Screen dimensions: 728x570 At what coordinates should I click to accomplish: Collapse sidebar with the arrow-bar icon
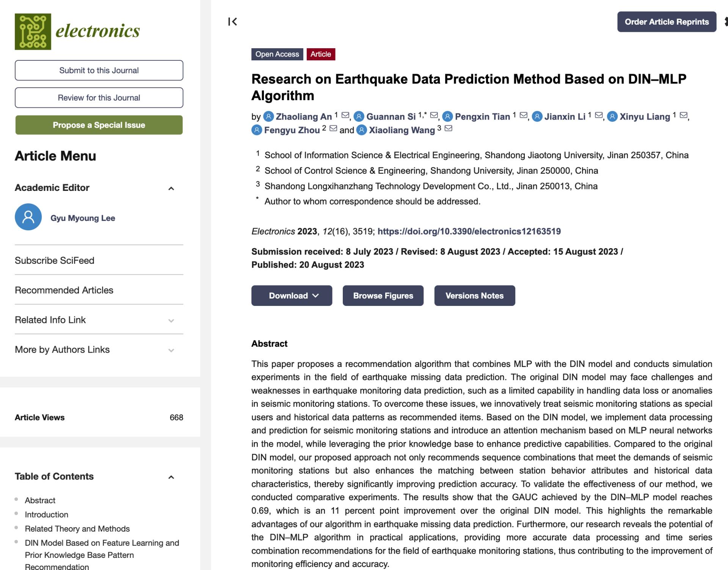[232, 22]
